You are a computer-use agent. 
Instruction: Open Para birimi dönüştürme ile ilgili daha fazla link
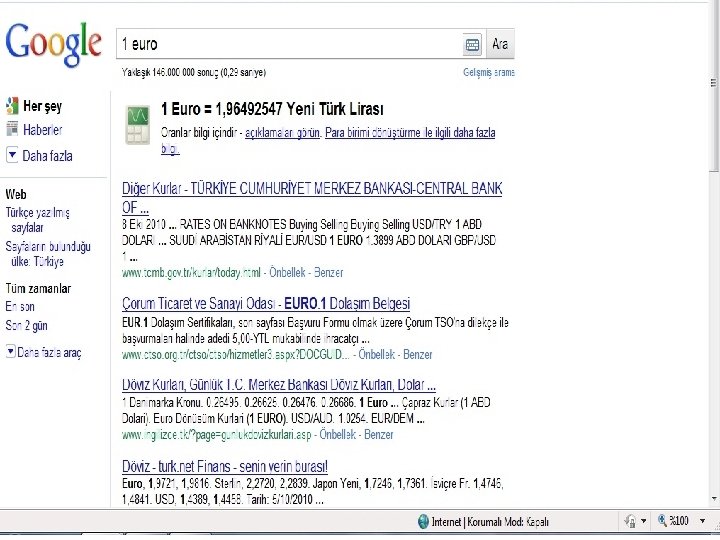pyautogui.click(x=410, y=133)
